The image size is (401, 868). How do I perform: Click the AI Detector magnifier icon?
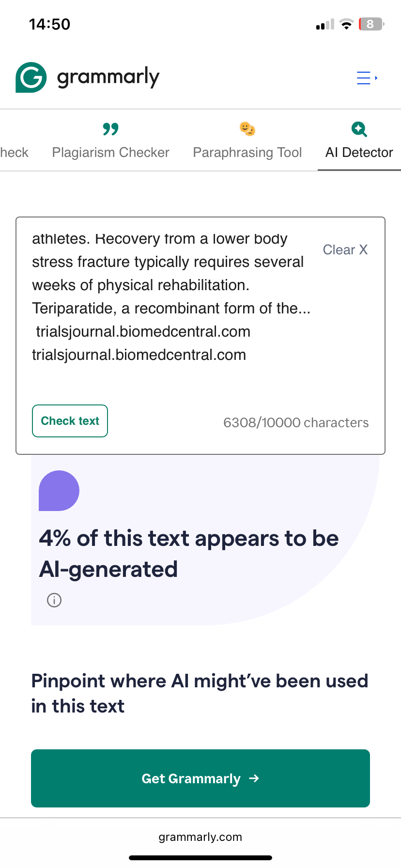[359, 129]
